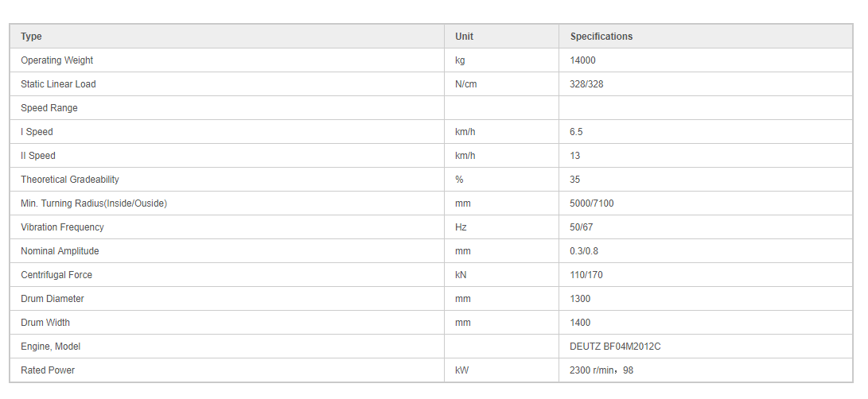Select the Centrifugal Force value 110/170

pos(586,274)
